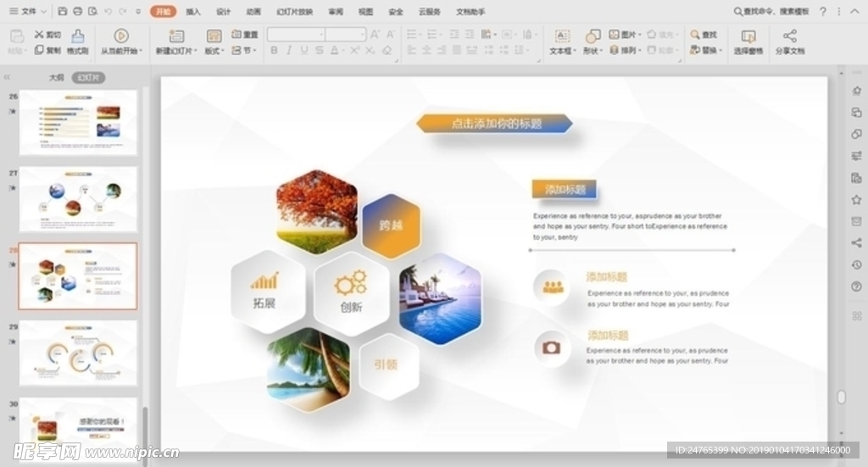Click the Cut (剪切) scissors icon
This screenshot has width=868, height=467.
(40, 35)
